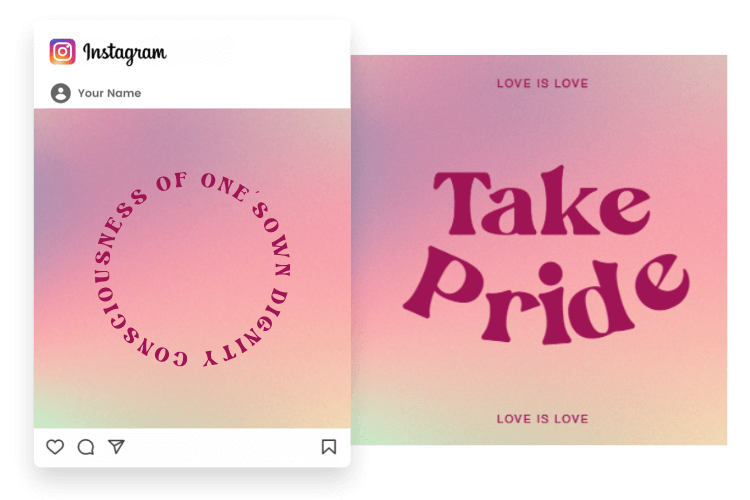Click the Instagram camera logo icon
750x500 pixels.
62,52
